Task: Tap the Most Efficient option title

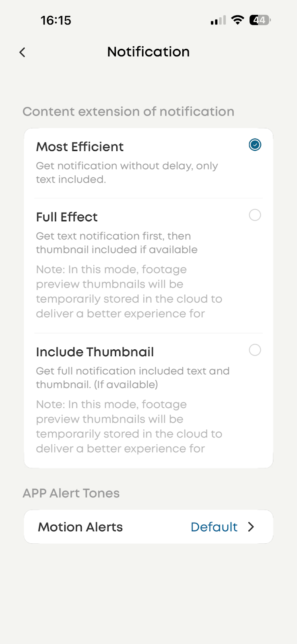Action: point(80,147)
